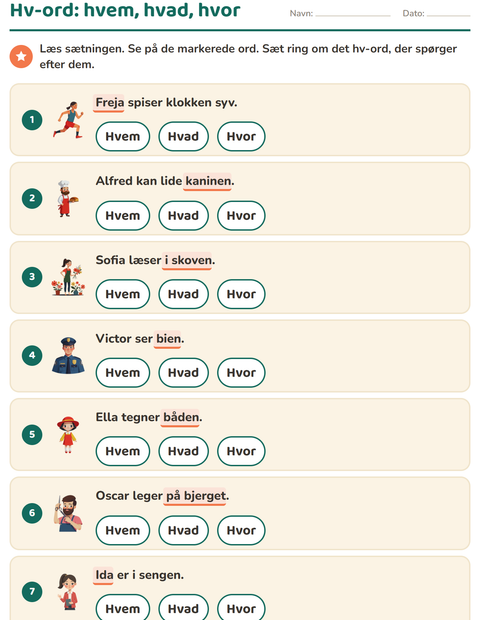Select Hvem for the Freja sentence
This screenshot has width=480, height=620.
click(x=123, y=136)
